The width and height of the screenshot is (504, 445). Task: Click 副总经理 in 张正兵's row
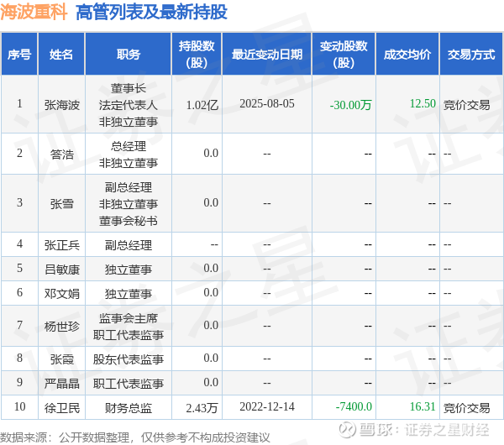click(129, 245)
